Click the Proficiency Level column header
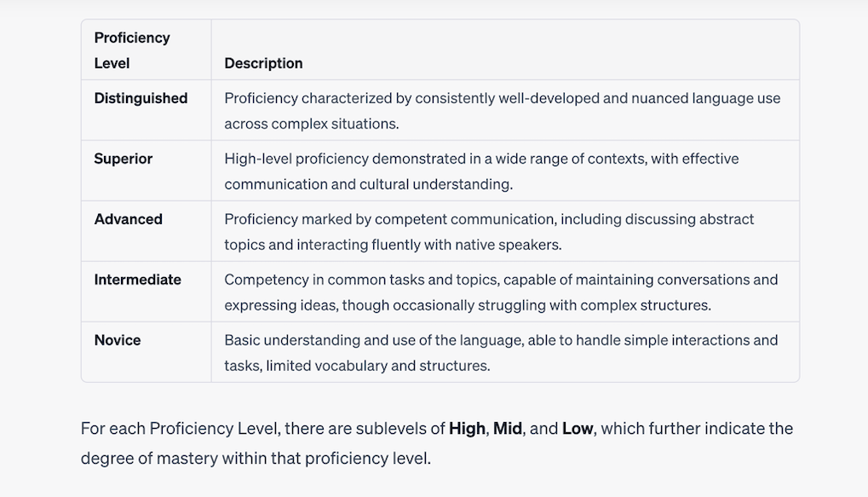Viewport: 868px width, 497px height. pyautogui.click(x=132, y=50)
